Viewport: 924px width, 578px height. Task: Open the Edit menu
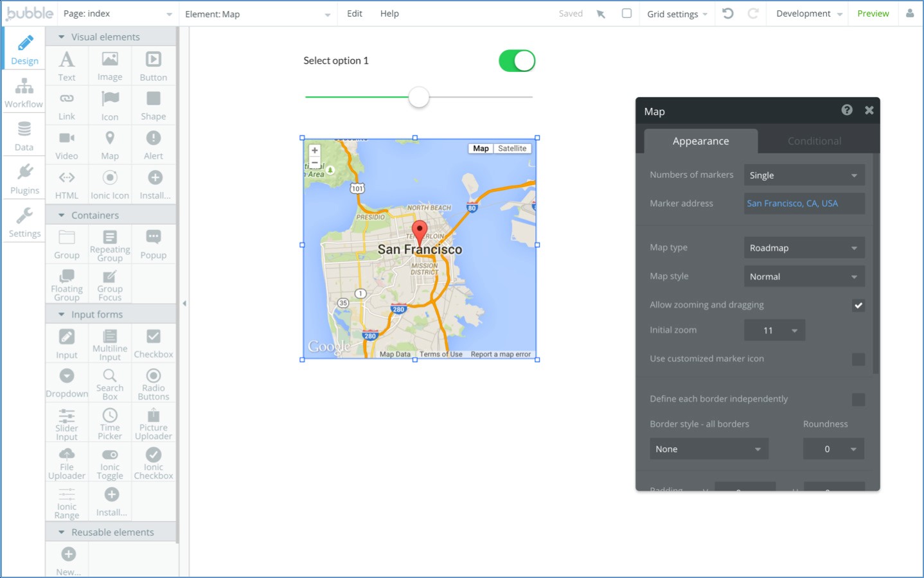pyautogui.click(x=355, y=13)
